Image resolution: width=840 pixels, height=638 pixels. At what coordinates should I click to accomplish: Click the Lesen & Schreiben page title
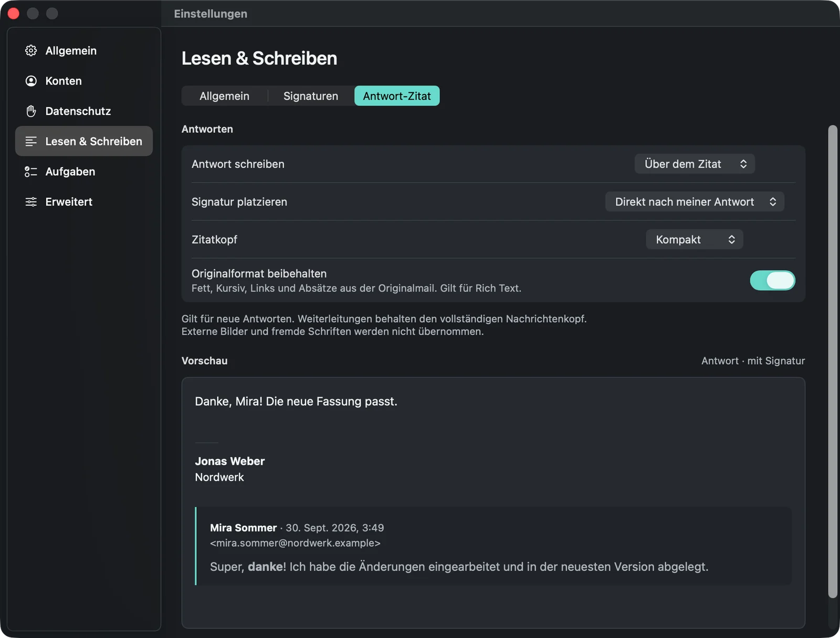259,58
